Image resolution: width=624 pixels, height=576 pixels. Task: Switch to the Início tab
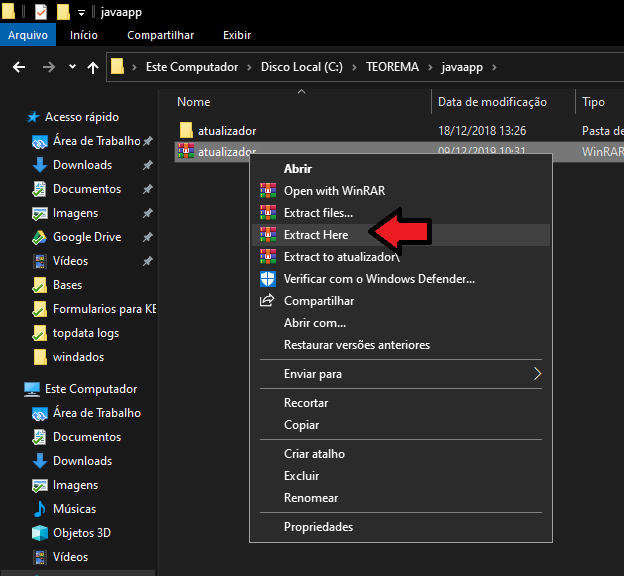[84, 35]
